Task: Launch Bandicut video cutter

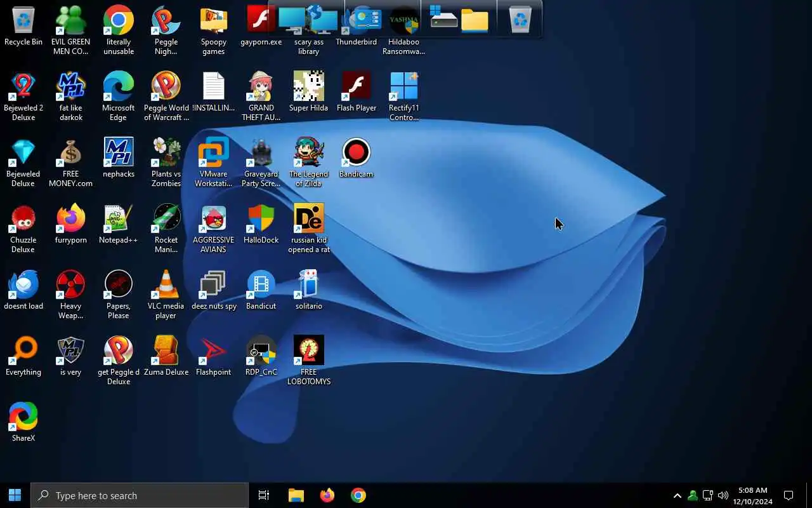Action: tap(261, 290)
